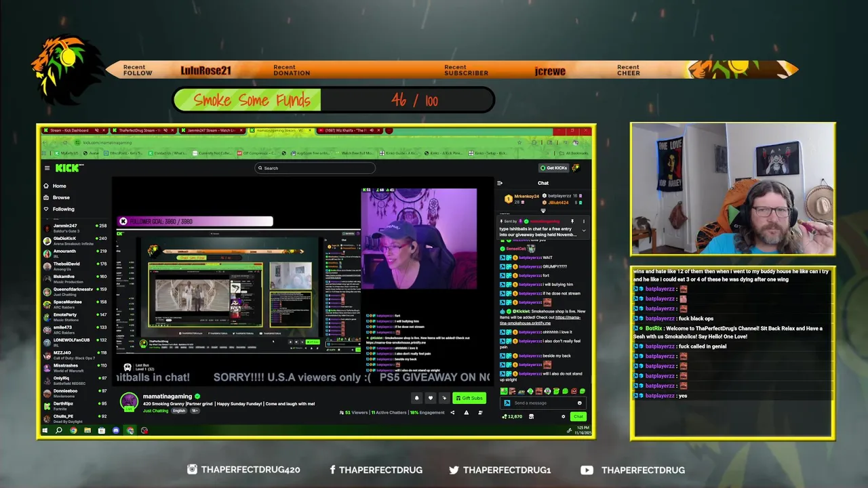Open Misstrashes channel in following list

pyautogui.click(x=75, y=367)
